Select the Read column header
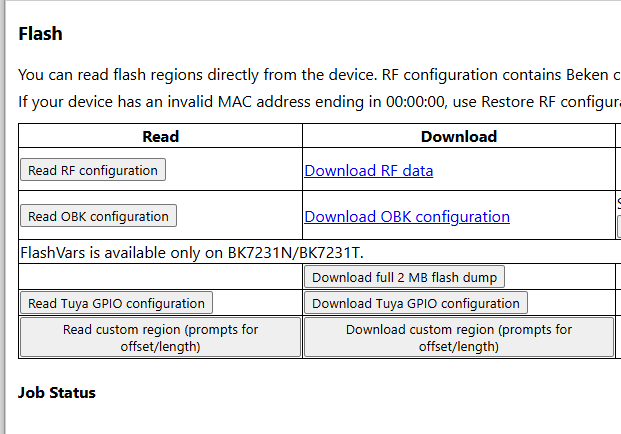Viewport: 621px width, 434px height. click(161, 136)
